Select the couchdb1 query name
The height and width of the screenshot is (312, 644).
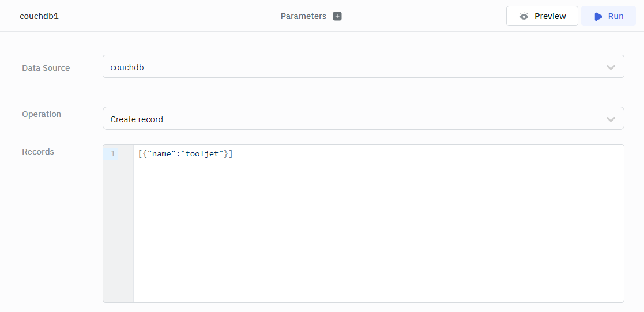[x=39, y=16]
